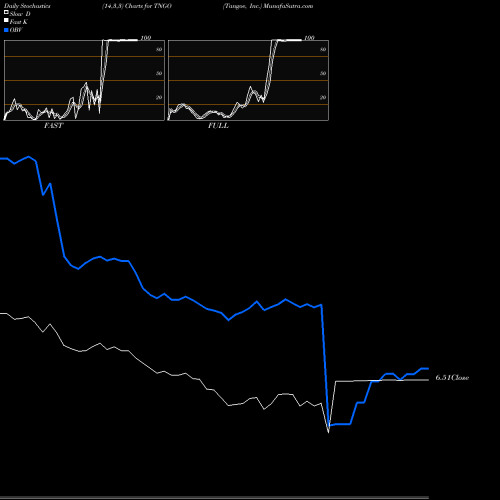Click the '(14,3,3) Charts for TNGO' heading

(137, 6)
